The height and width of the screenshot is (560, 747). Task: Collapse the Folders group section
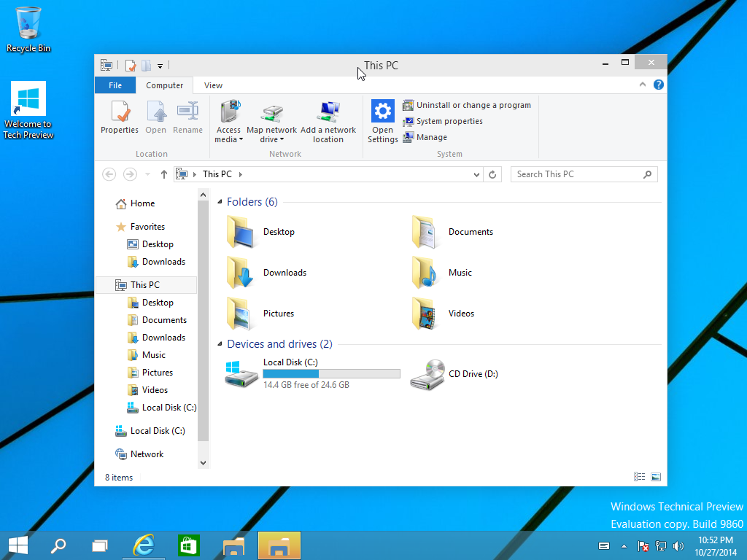click(220, 202)
